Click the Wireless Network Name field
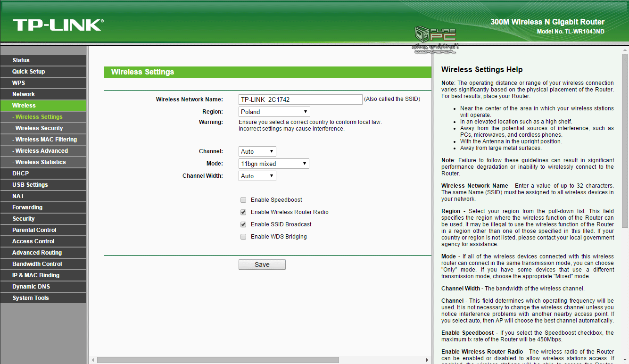The height and width of the screenshot is (364, 629). point(300,99)
